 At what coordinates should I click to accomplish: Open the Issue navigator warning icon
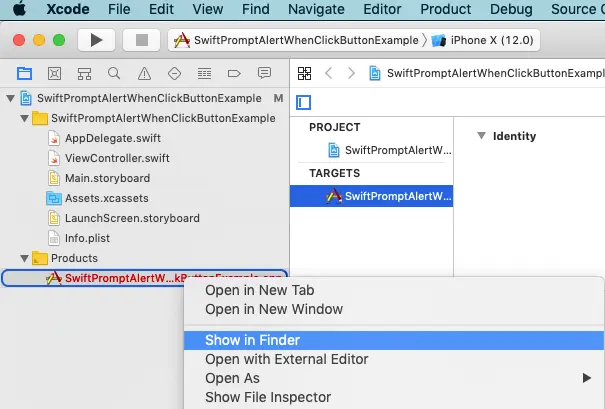tap(144, 73)
